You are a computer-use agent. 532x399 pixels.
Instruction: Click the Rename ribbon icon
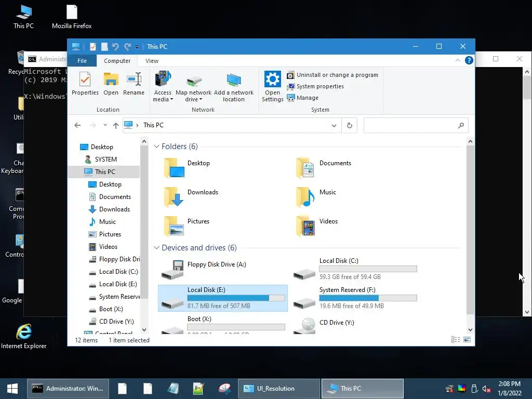point(134,84)
